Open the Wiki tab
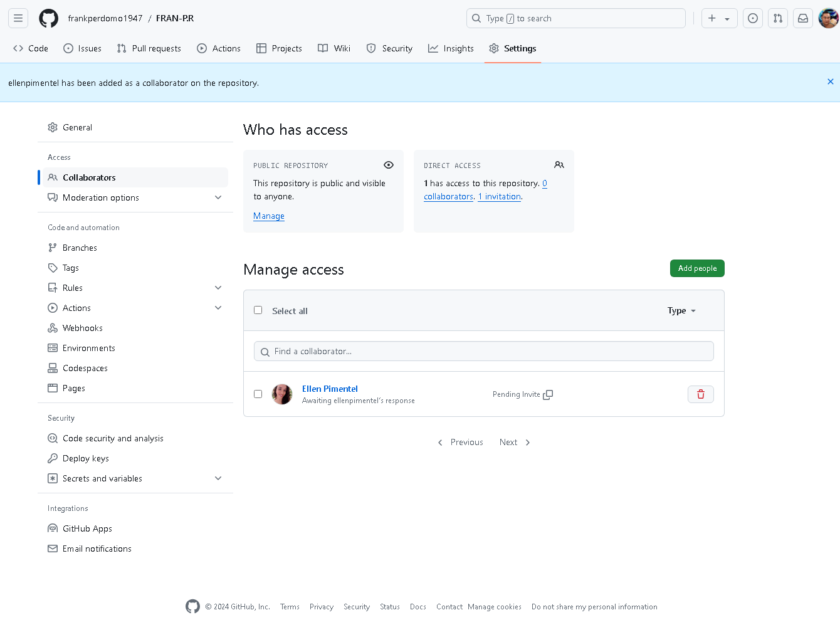 [334, 48]
